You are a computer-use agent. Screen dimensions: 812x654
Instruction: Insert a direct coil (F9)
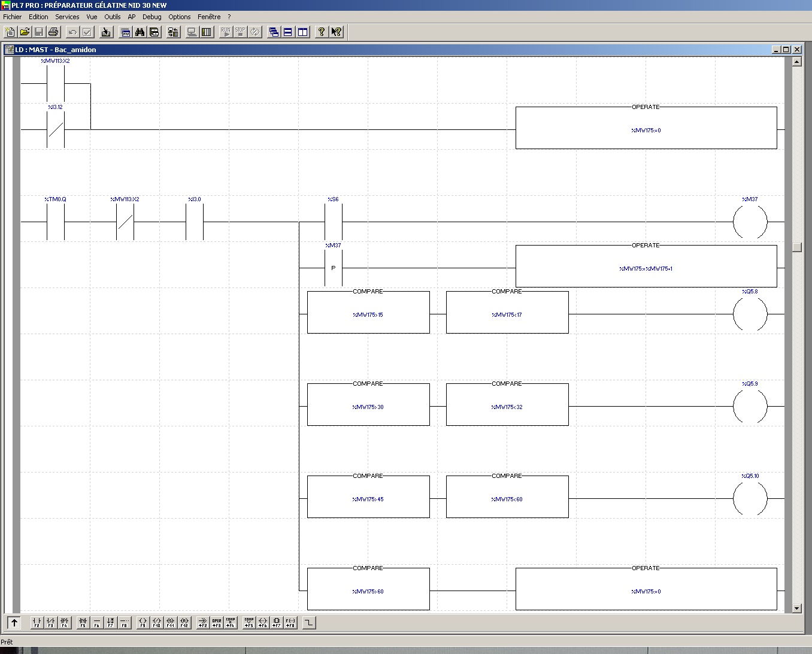[143, 623]
